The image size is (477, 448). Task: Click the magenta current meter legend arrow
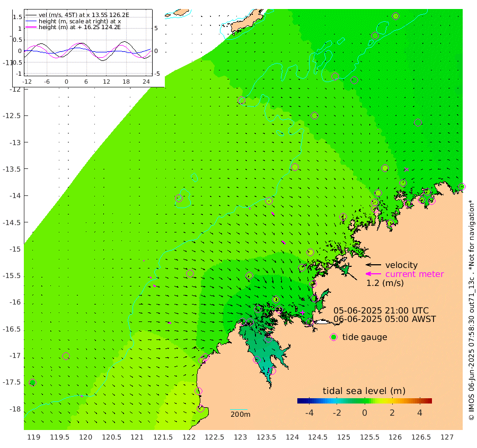(x=373, y=274)
